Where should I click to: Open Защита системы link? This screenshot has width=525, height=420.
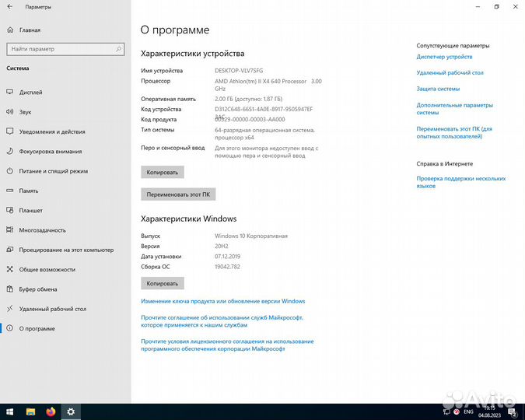[438, 89]
